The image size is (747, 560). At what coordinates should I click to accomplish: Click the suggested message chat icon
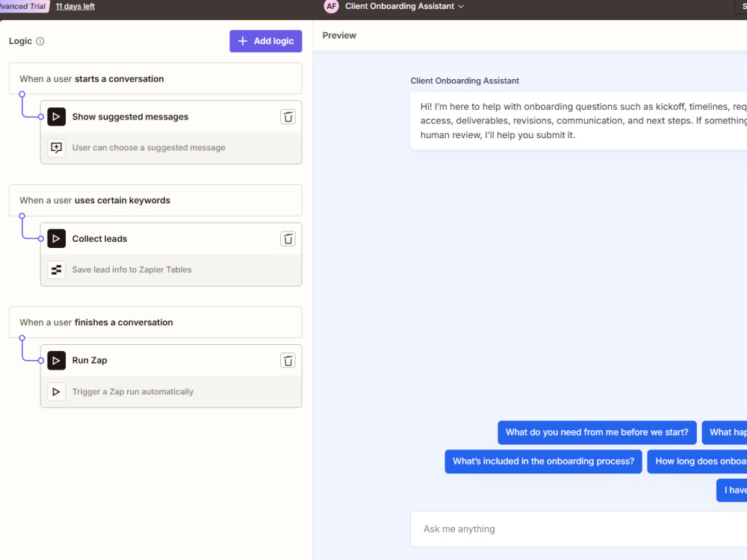click(56, 148)
